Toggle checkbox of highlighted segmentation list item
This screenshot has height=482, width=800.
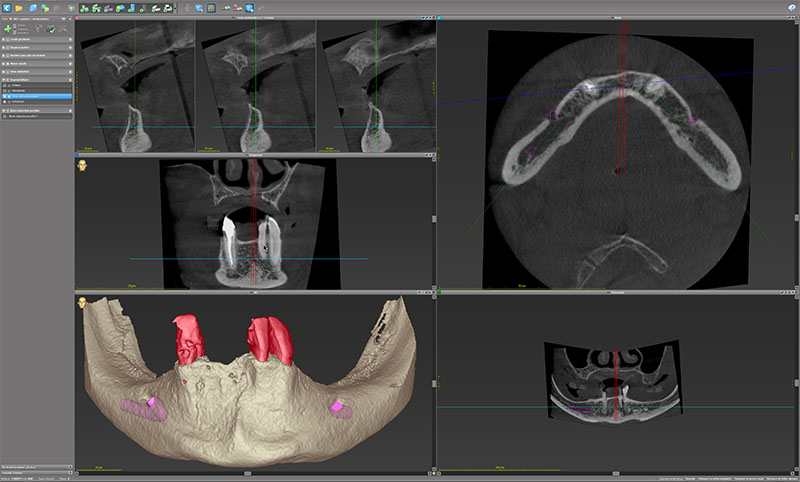(x=5, y=96)
